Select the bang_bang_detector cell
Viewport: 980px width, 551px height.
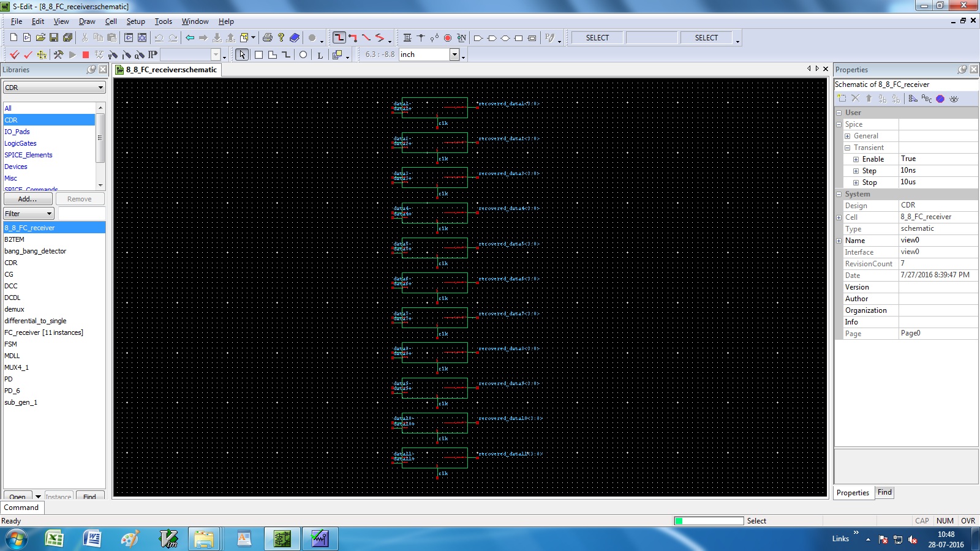pos(35,251)
